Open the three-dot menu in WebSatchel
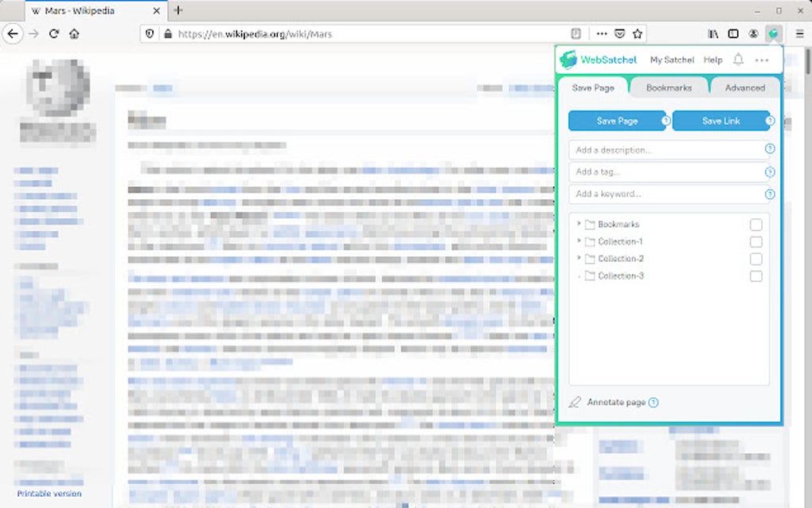The image size is (812, 508). [x=761, y=60]
